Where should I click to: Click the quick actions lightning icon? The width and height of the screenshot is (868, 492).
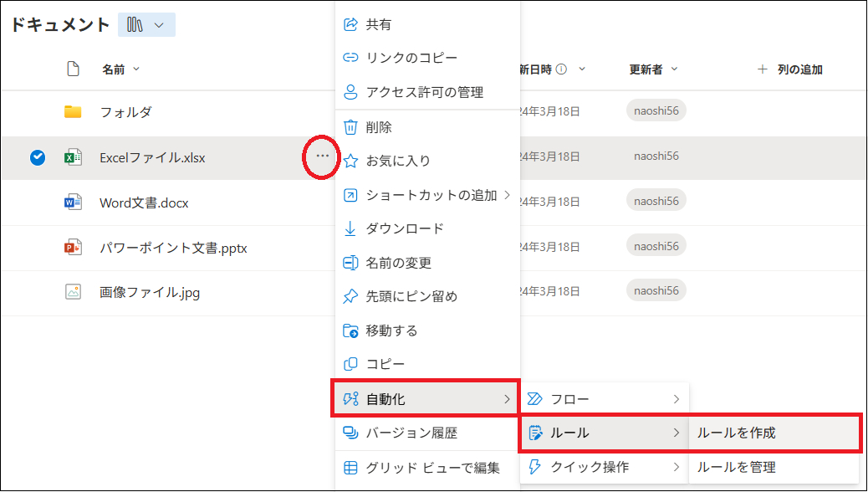tap(534, 467)
